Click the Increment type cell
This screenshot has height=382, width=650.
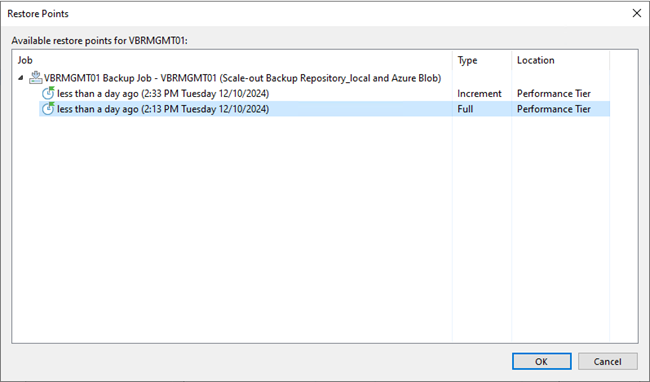479,94
